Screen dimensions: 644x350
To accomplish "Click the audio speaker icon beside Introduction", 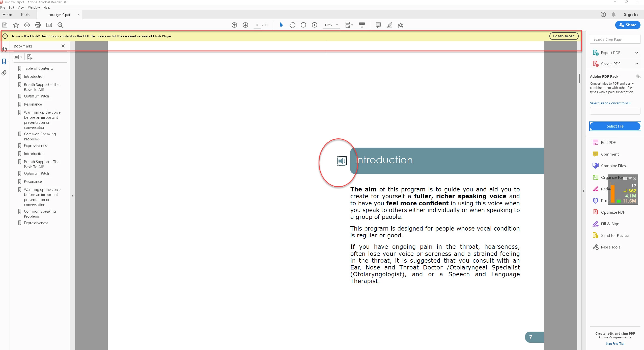I will click(x=342, y=161).
